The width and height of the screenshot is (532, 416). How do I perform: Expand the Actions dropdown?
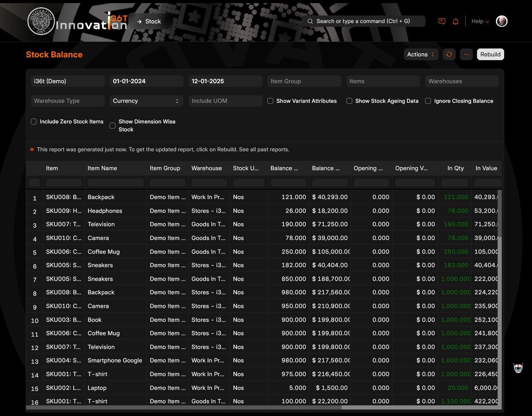(x=421, y=54)
